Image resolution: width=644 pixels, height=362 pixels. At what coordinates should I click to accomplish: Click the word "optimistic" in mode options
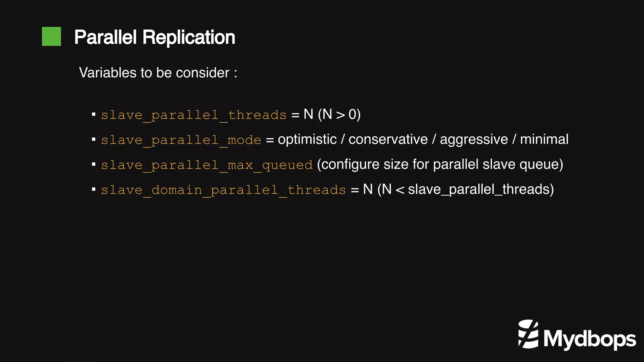click(x=307, y=139)
